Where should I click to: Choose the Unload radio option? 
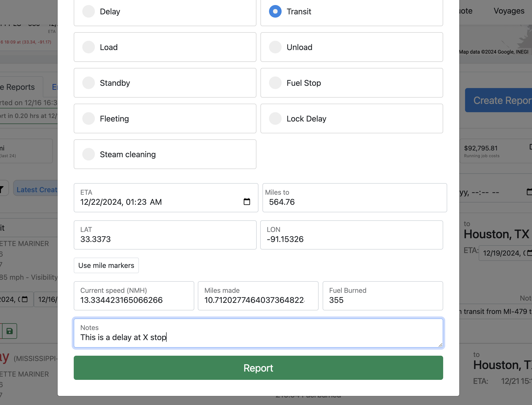(275, 47)
